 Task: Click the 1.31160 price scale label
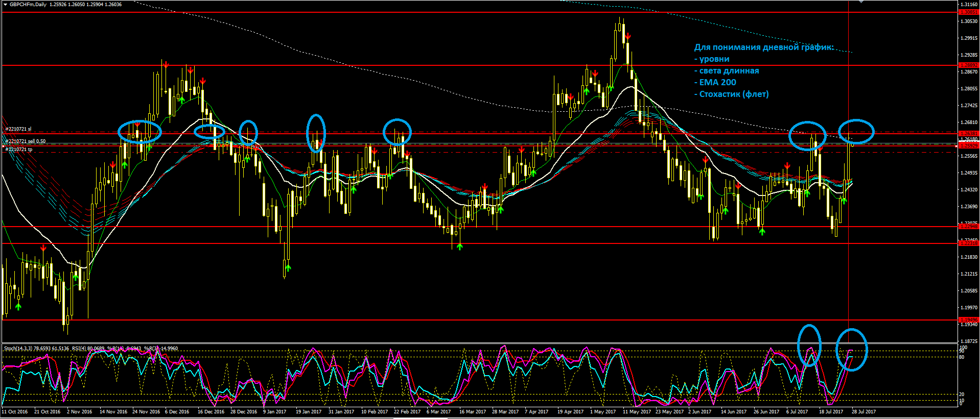969,5
